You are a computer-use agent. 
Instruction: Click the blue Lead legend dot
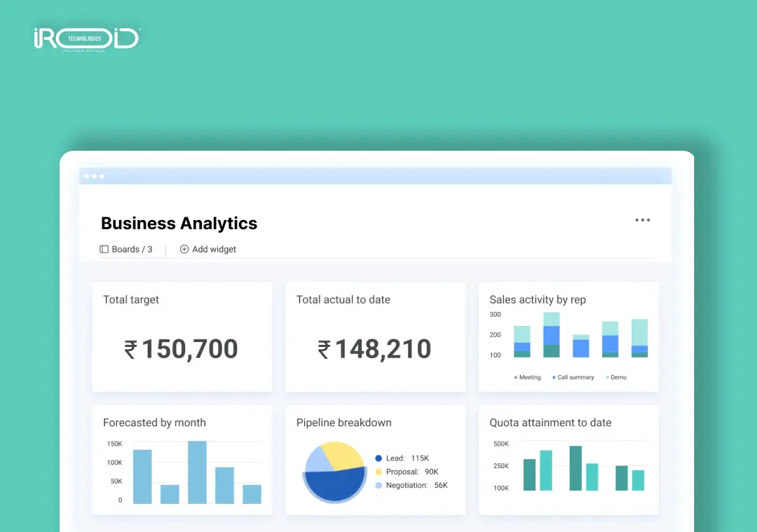[378, 458]
